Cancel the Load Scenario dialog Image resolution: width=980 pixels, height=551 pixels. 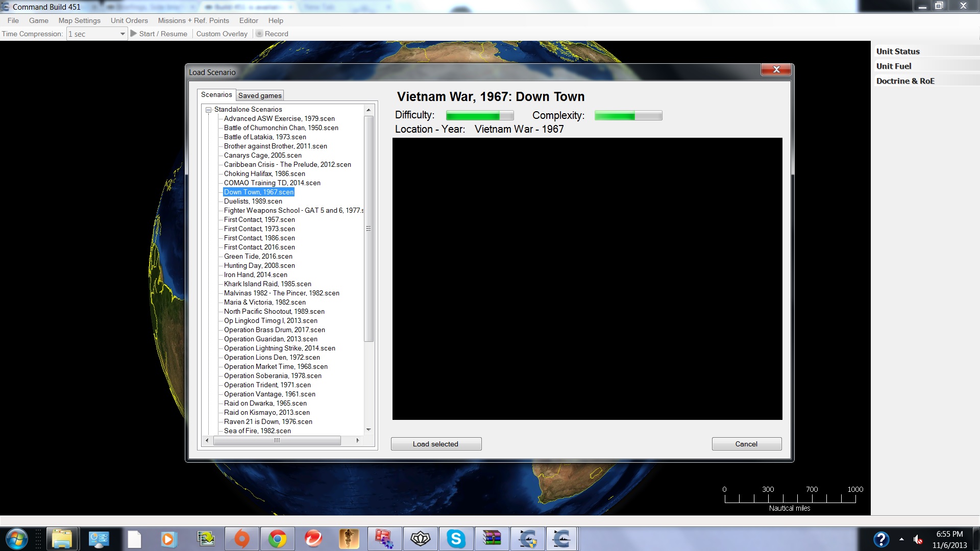click(x=746, y=444)
